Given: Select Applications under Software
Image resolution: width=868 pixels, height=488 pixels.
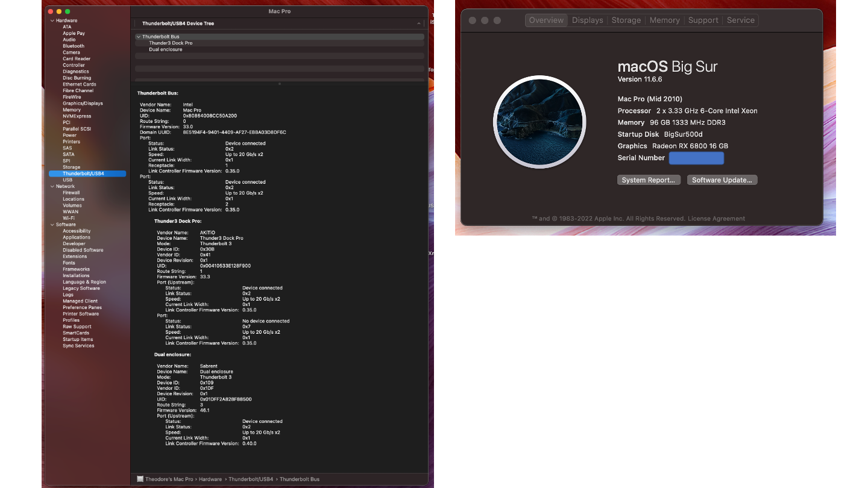Looking at the screenshot, I should (77, 237).
